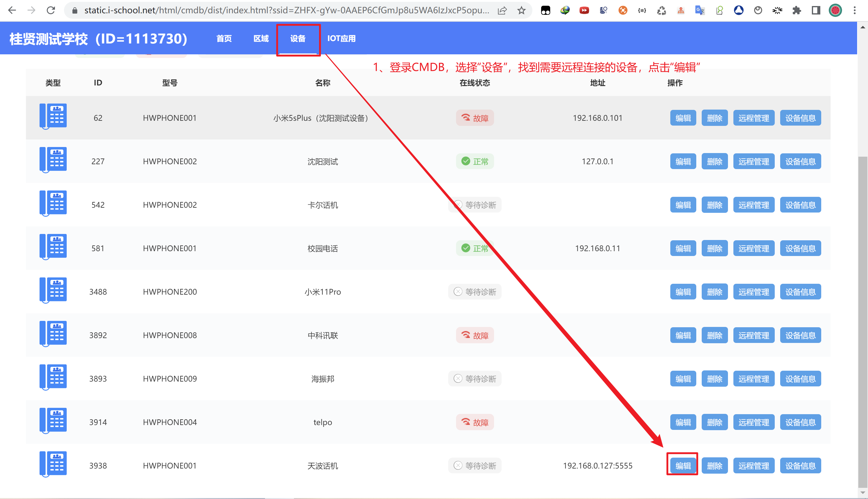Open the 首页 tab
Screen dimensions: 868x499
coord(224,38)
